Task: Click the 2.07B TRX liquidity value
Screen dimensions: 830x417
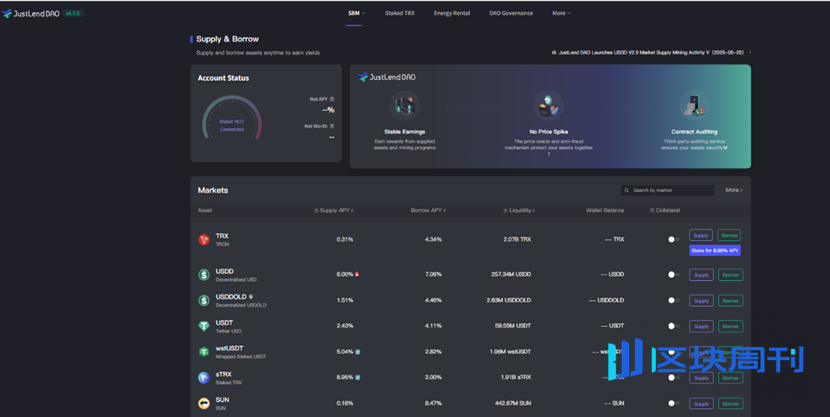Action: point(517,240)
